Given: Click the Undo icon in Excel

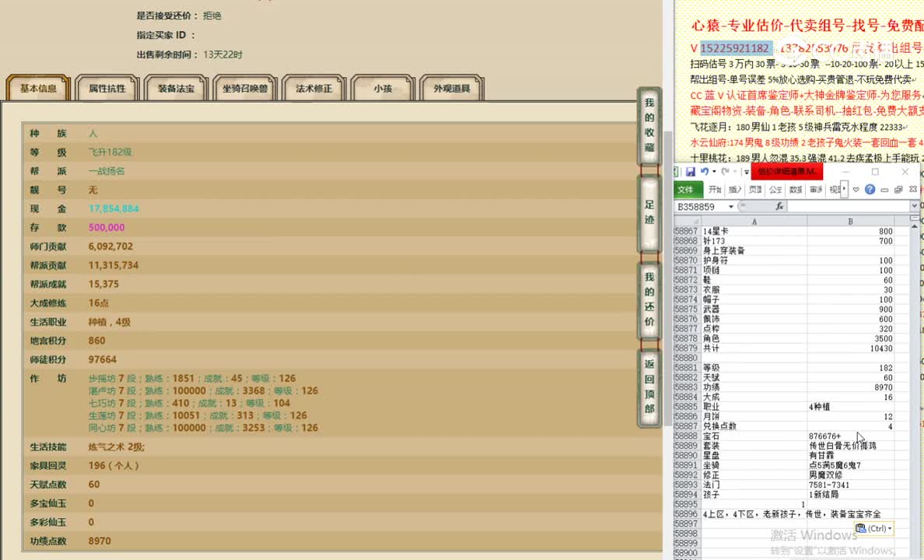Looking at the screenshot, I should pyautogui.click(x=705, y=171).
